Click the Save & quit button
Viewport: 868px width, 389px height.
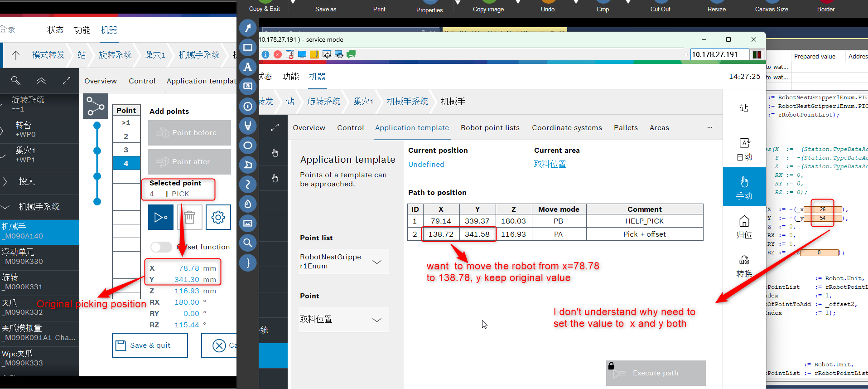tap(149, 345)
